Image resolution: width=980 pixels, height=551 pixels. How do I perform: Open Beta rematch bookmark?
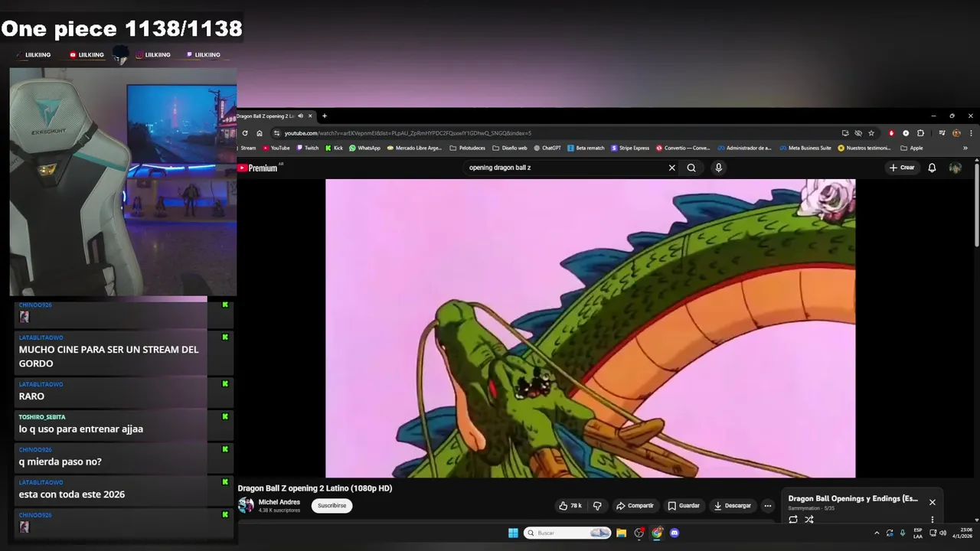pos(586,148)
